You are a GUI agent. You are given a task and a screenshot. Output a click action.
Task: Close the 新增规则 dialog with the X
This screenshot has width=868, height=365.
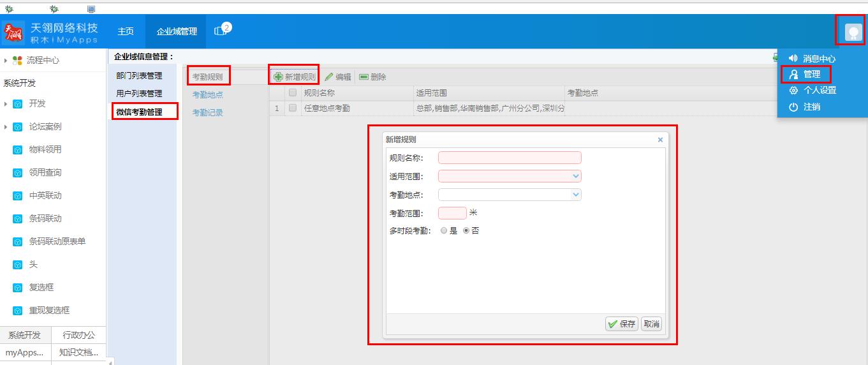point(660,140)
